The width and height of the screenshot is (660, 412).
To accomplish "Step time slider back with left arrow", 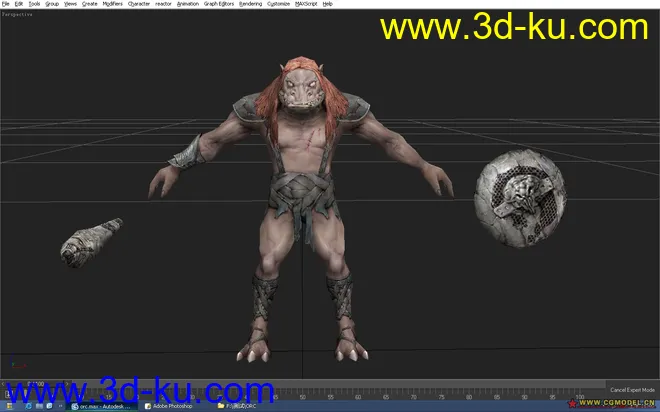I will coord(3,384).
